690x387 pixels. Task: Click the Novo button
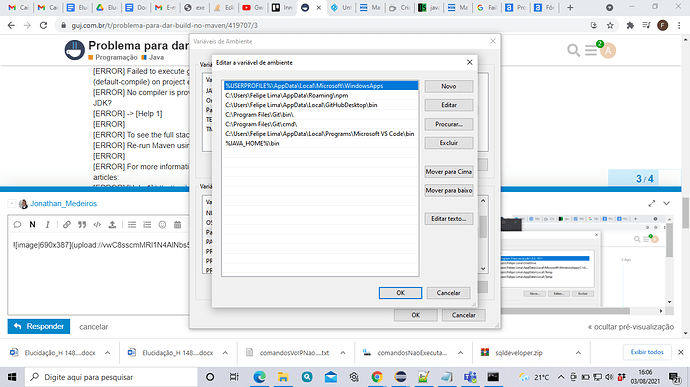pyautogui.click(x=448, y=86)
